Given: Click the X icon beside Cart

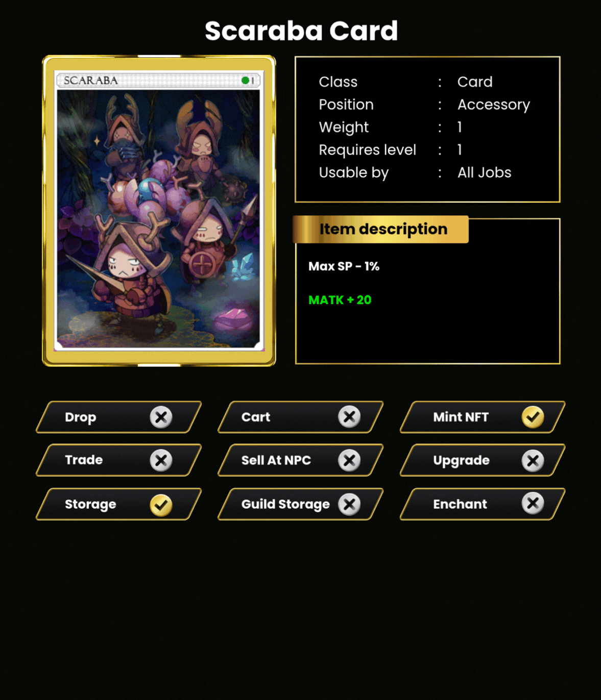Looking at the screenshot, I should click(349, 417).
